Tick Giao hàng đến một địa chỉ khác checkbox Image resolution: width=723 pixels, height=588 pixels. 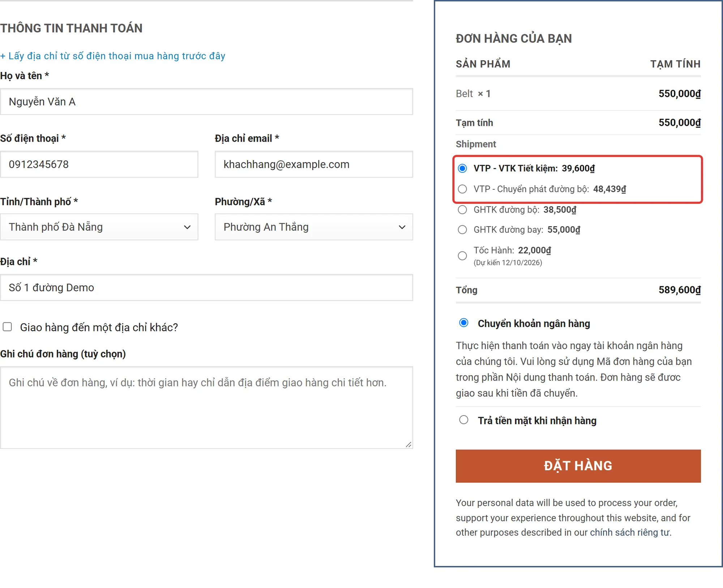pyautogui.click(x=7, y=327)
